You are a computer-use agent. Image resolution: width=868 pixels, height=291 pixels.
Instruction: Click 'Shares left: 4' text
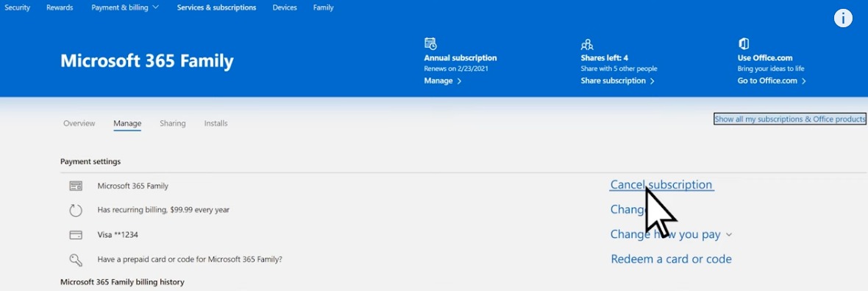coord(604,57)
